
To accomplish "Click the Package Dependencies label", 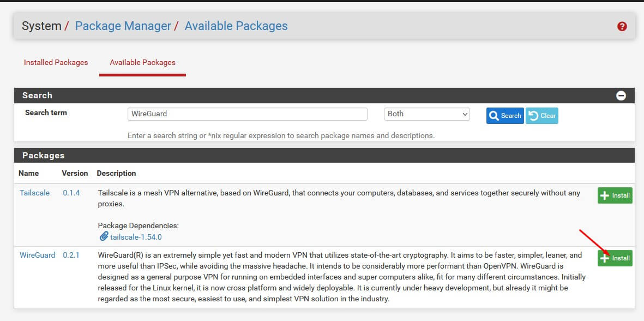I will pyautogui.click(x=139, y=225).
